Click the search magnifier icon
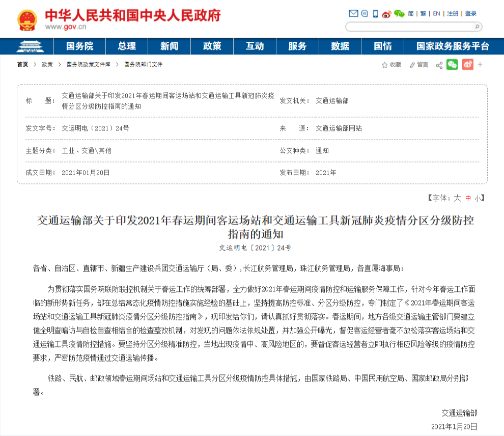The width and height of the screenshot is (504, 436). [x=477, y=26]
